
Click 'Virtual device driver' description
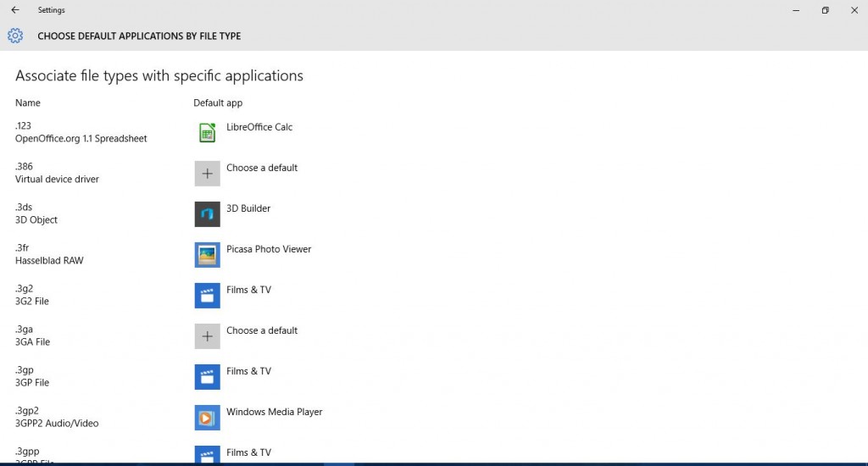57,180
